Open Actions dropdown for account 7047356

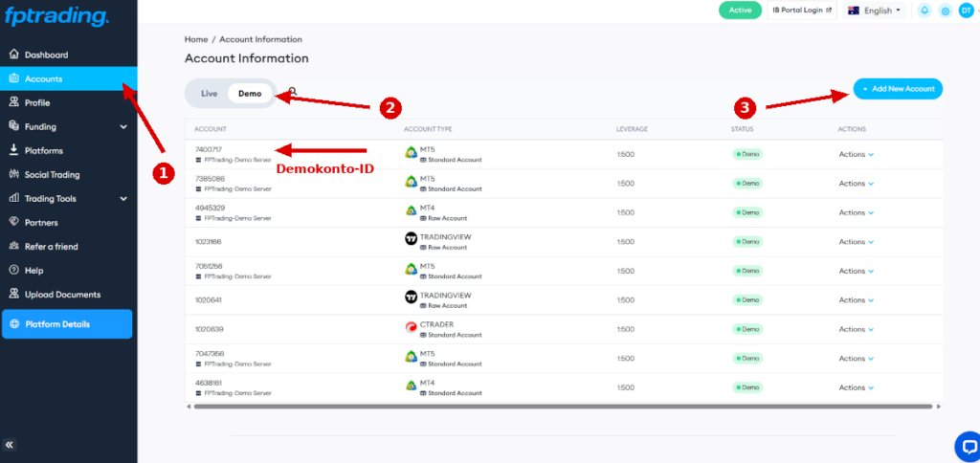(856, 359)
